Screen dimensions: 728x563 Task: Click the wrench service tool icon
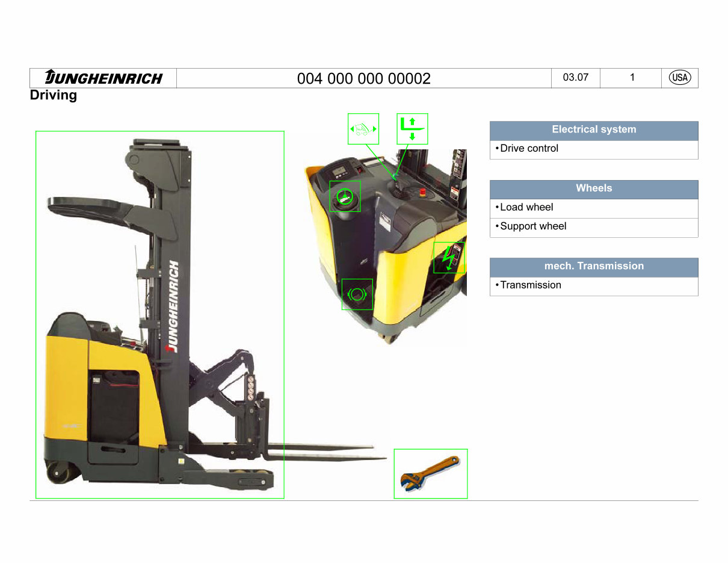(x=430, y=473)
